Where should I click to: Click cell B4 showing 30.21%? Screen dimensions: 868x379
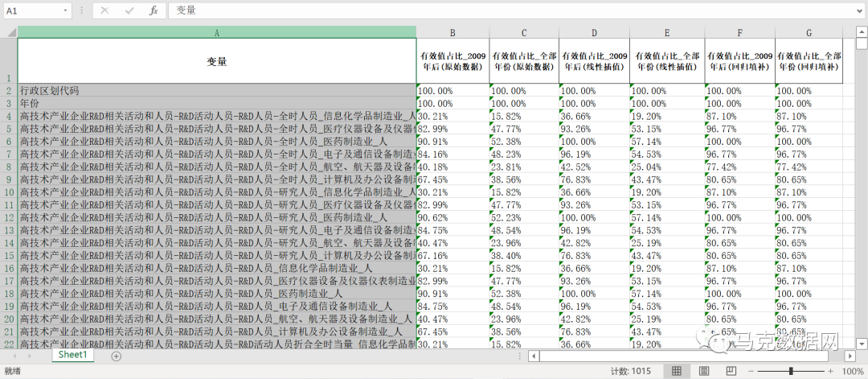[x=452, y=116]
